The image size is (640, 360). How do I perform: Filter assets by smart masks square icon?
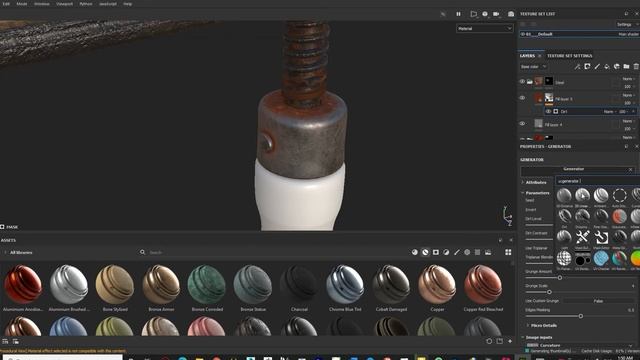tap(436, 252)
